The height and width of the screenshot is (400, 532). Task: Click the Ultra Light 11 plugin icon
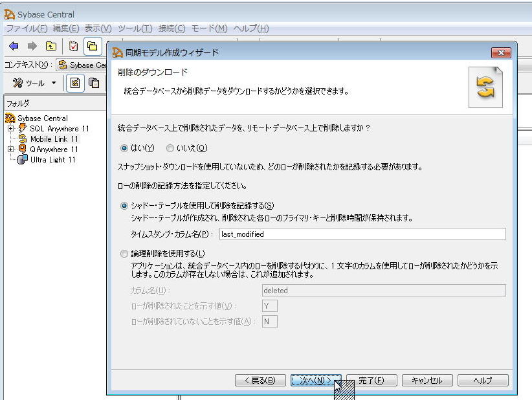click(x=23, y=160)
